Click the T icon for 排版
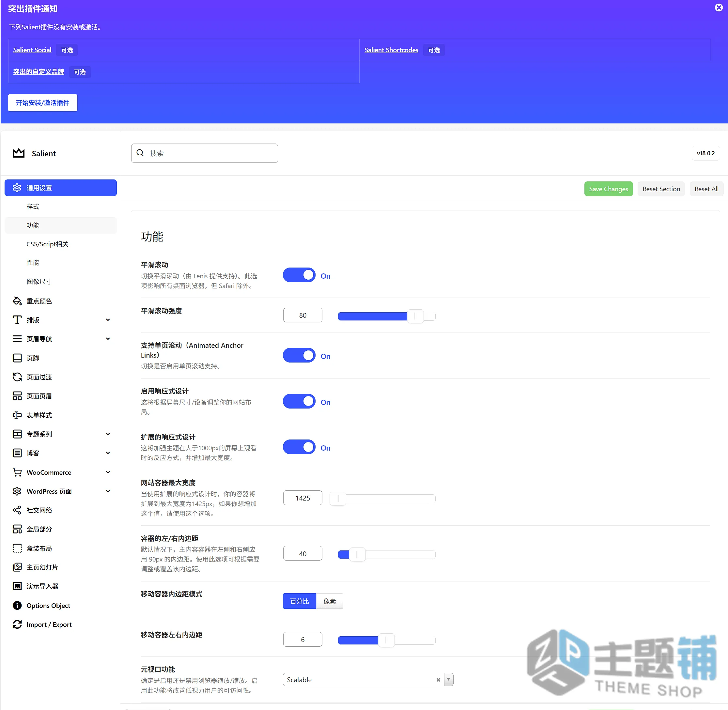Image resolution: width=728 pixels, height=710 pixels. click(x=17, y=320)
